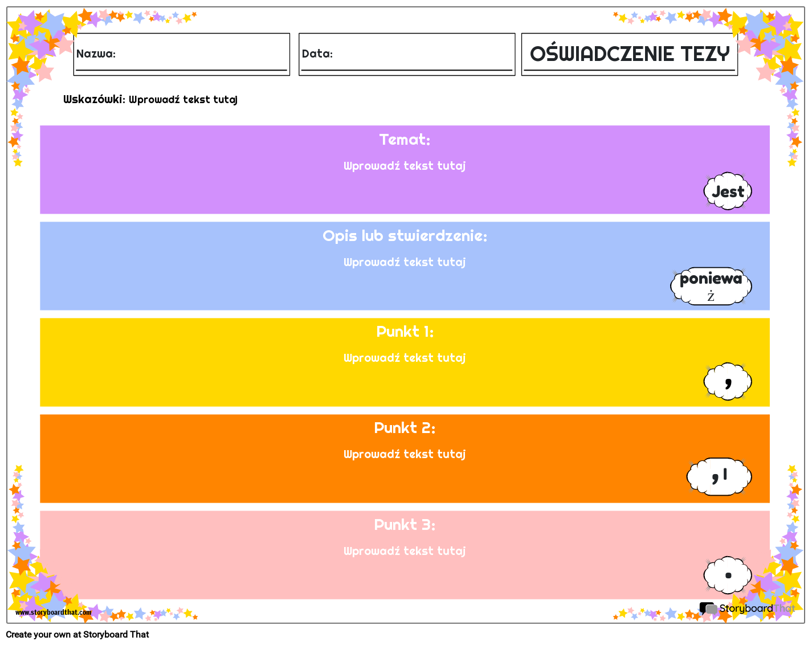Edit placeholder text under Opis lub stwierdzenie
This screenshot has height=645, width=812.
[405, 262]
